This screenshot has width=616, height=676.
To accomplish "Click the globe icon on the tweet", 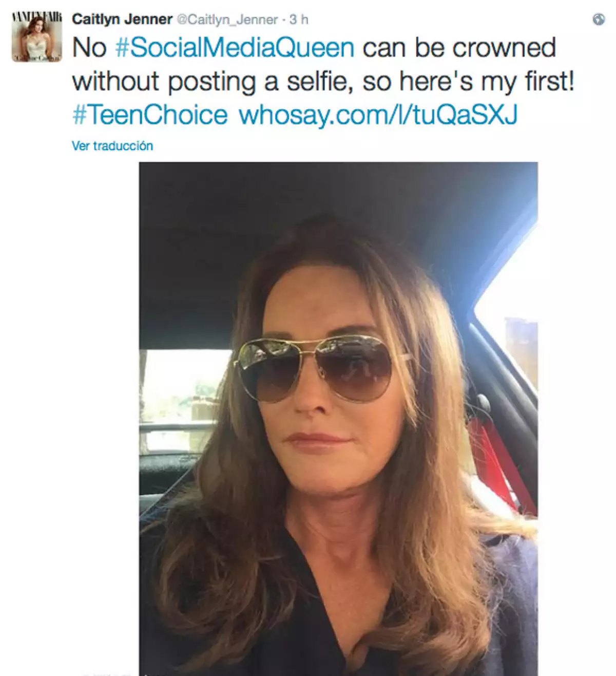I will (x=598, y=20).
